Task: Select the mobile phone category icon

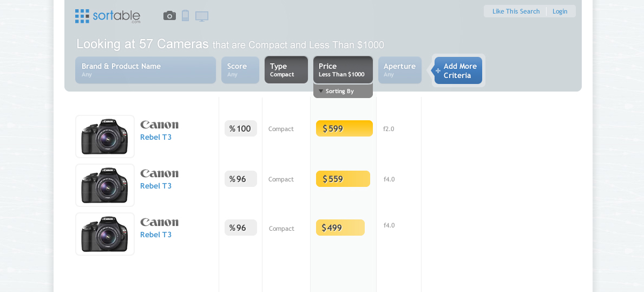Action: pyautogui.click(x=185, y=16)
